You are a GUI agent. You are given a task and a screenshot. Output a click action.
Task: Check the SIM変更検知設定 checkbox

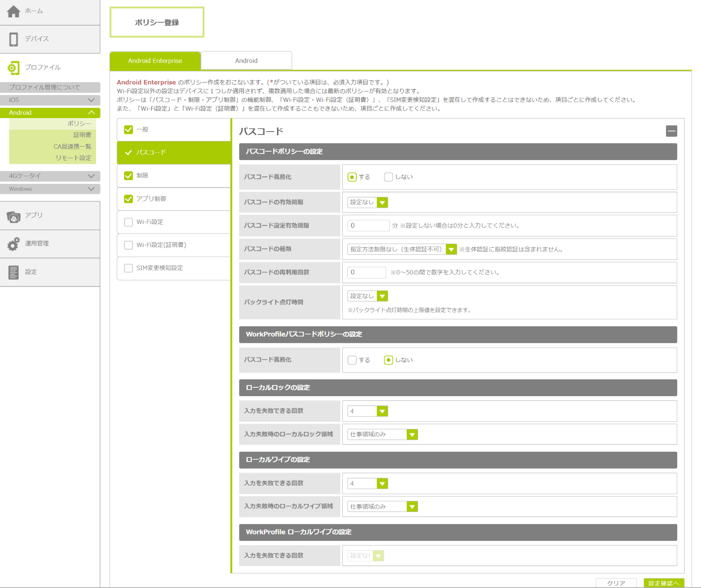point(129,268)
